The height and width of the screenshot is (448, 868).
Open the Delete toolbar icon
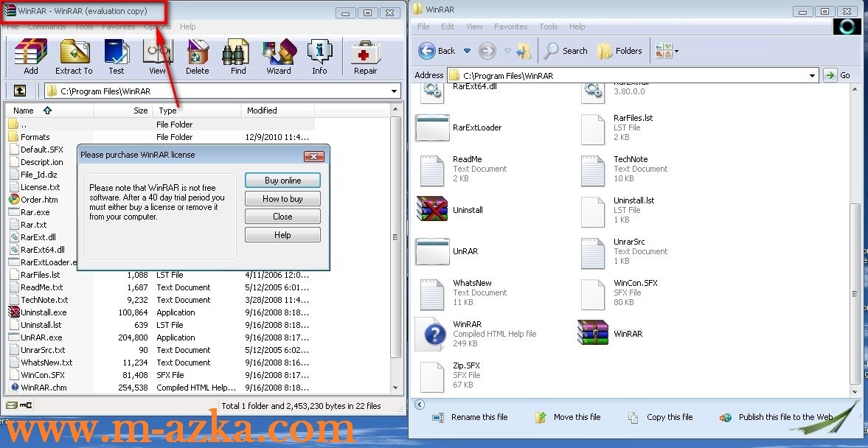(x=197, y=57)
